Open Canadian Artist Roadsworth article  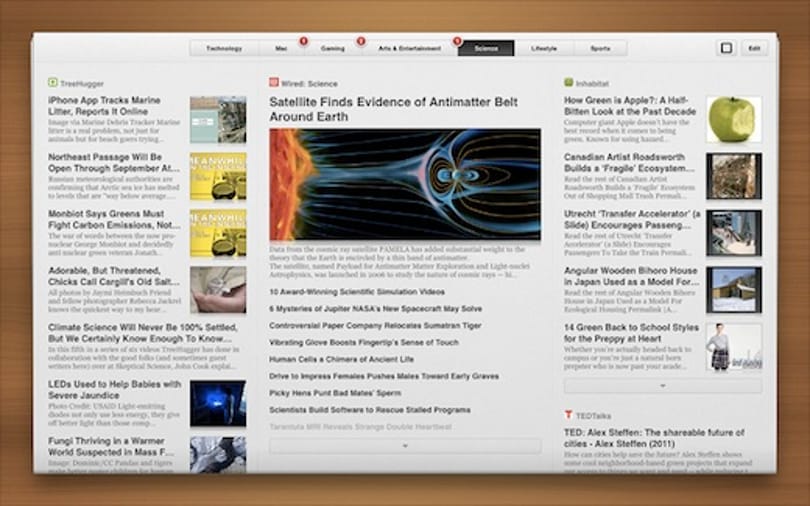(629, 163)
